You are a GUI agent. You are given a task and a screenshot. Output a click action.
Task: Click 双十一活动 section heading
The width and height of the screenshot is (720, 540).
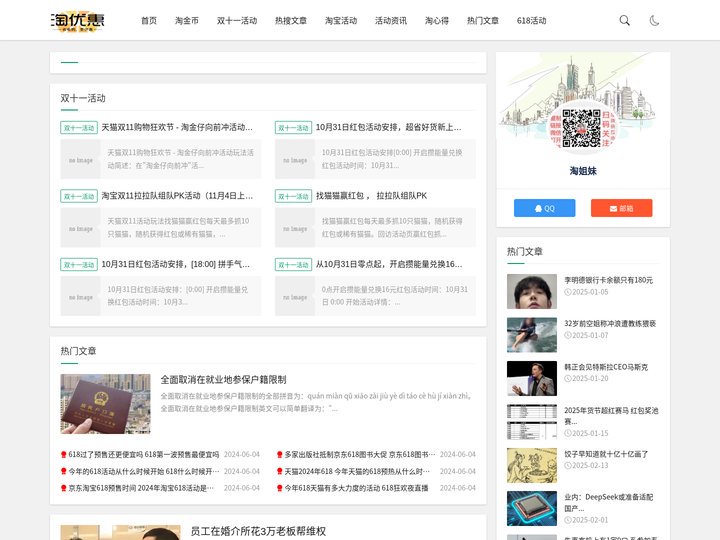click(x=83, y=98)
